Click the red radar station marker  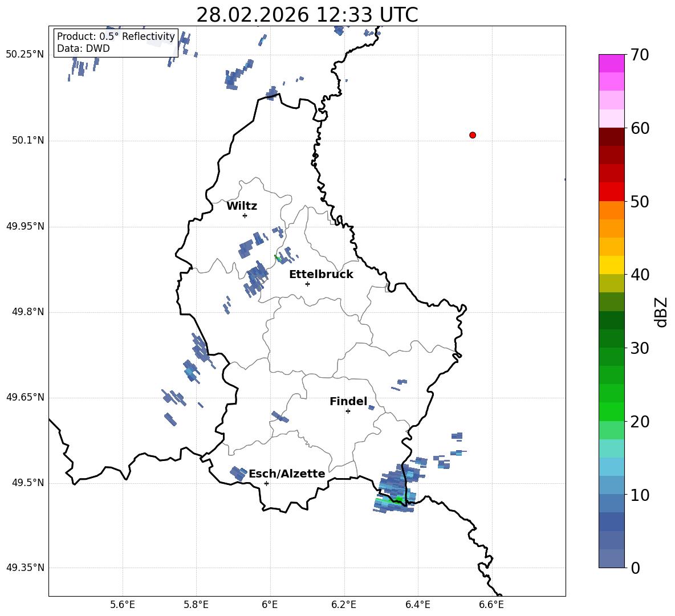pos(473,135)
